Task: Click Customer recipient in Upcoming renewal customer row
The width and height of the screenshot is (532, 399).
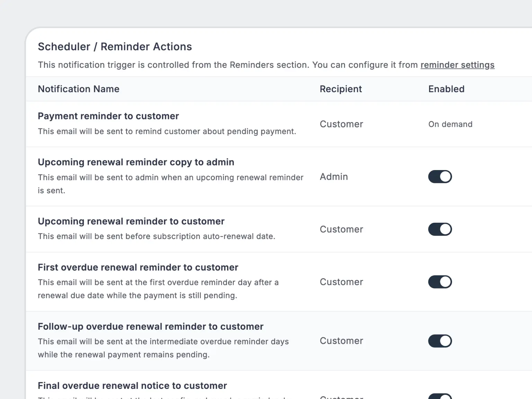Action: pyautogui.click(x=342, y=229)
